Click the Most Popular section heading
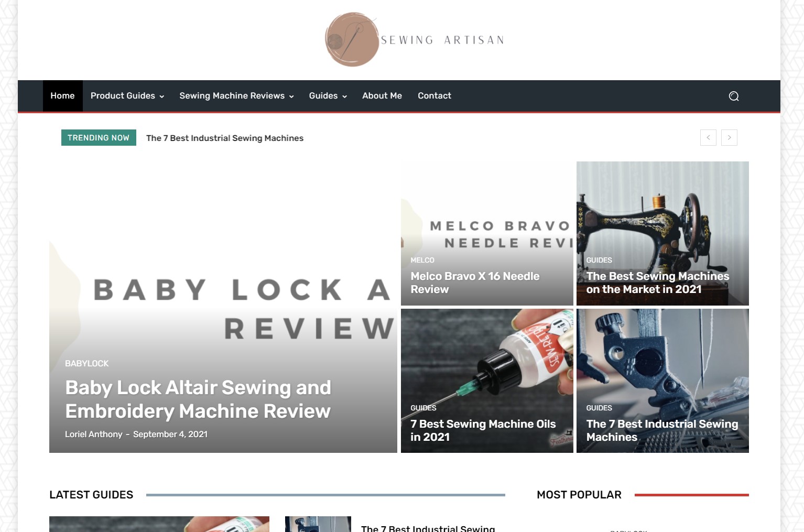 [x=579, y=495]
